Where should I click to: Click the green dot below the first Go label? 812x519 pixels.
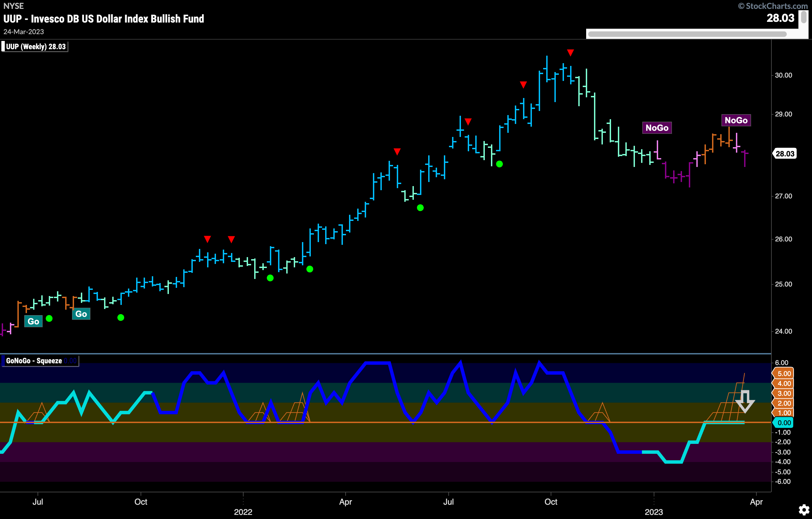[x=49, y=319]
